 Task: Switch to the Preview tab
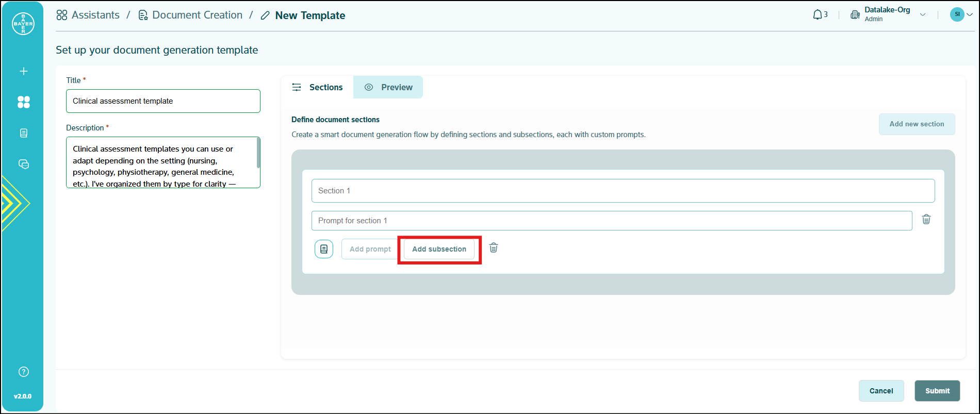388,87
